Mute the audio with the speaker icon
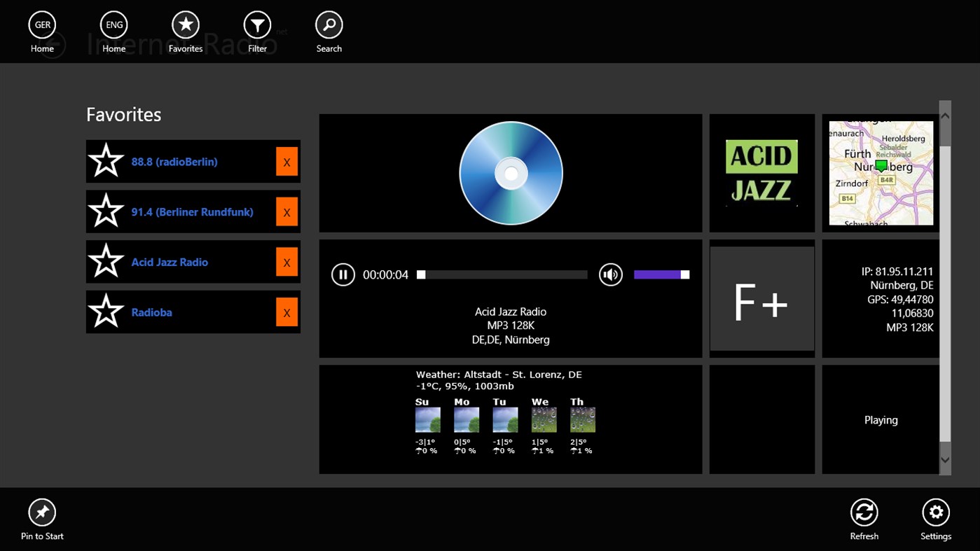 [610, 274]
